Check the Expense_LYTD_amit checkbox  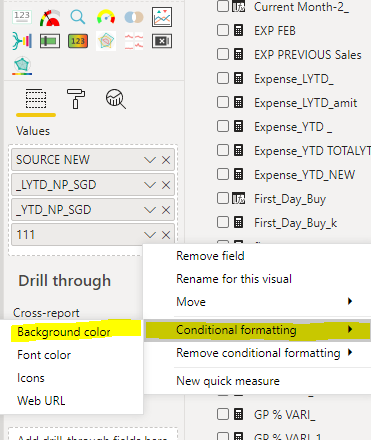click(223, 102)
